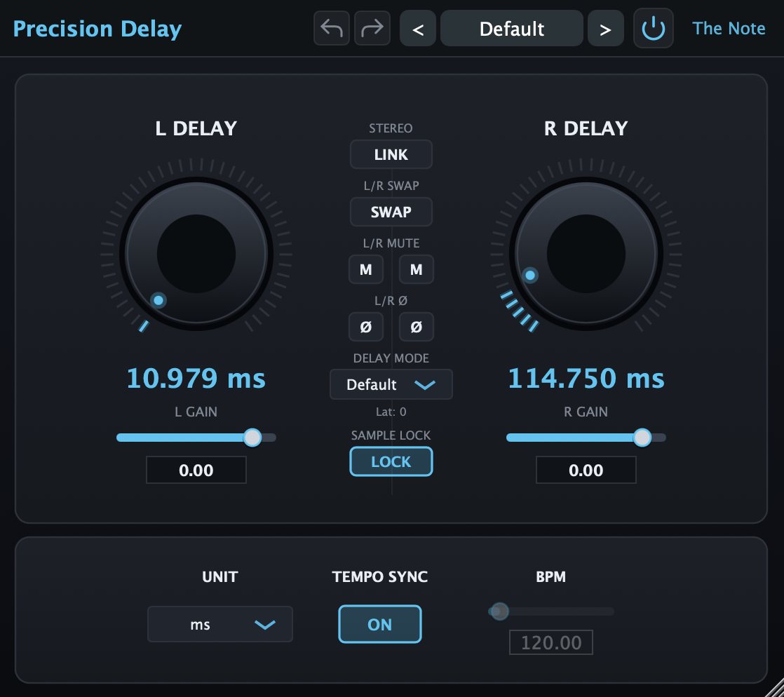Click the R GAIN slider handle
Viewport: 784px width, 697px height.
click(642, 438)
